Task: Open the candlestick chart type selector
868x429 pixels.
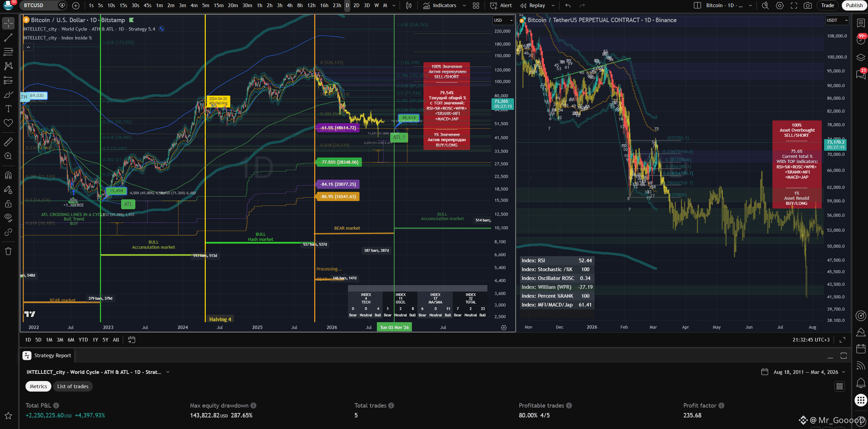Action: click(x=409, y=5)
